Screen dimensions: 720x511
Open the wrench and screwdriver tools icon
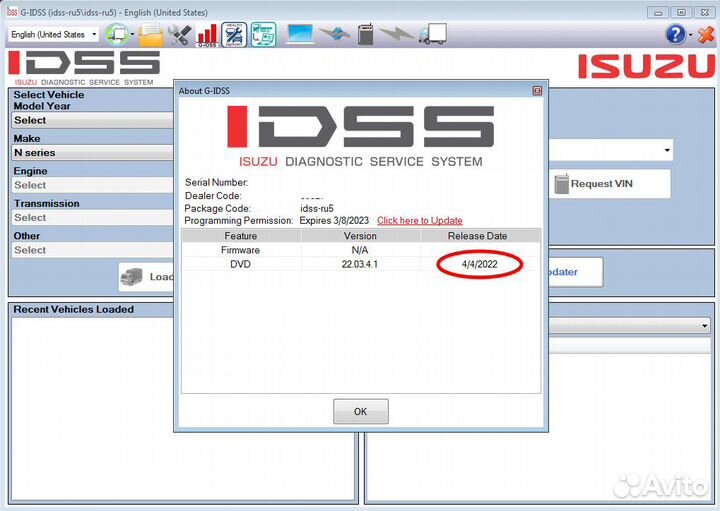pos(179,35)
